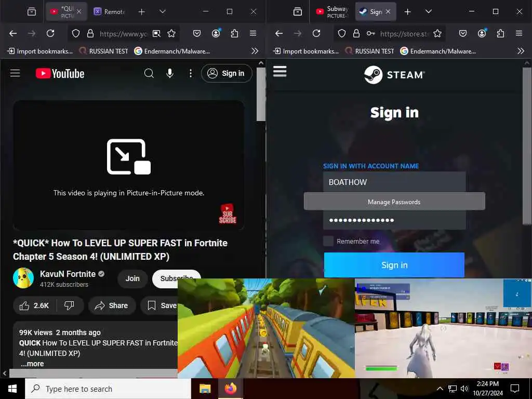Image resolution: width=532 pixels, height=399 pixels.
Task: Click YouTube voice search microphone
Action: [x=170, y=73]
